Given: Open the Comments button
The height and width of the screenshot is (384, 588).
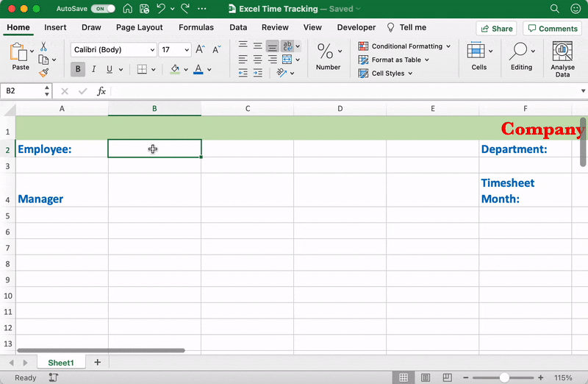Looking at the screenshot, I should (x=551, y=29).
